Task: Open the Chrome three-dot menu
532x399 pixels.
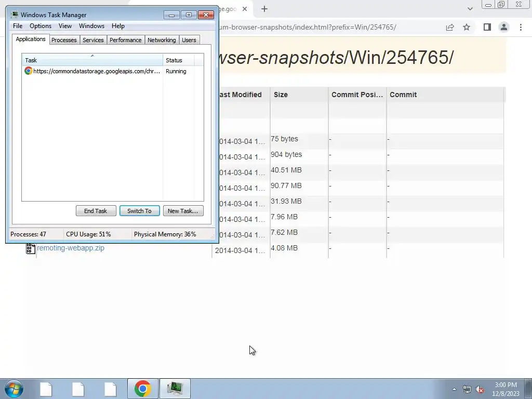Action: point(521,27)
